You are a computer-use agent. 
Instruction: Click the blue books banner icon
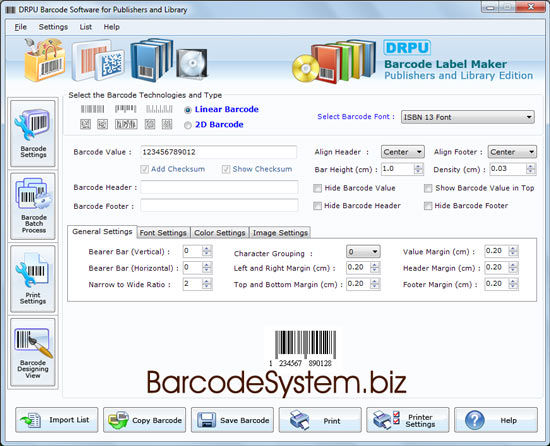point(152,59)
